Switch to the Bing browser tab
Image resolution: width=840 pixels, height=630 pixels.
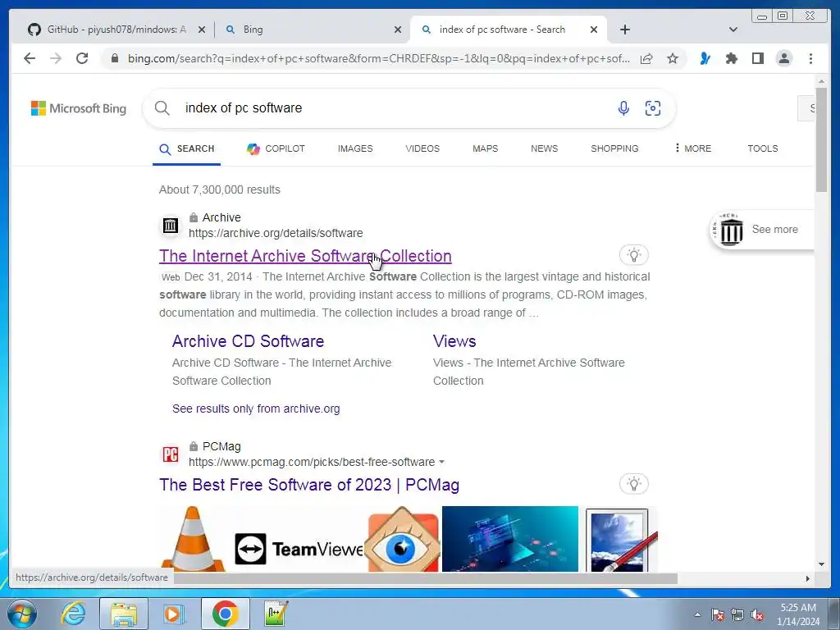coord(312,30)
